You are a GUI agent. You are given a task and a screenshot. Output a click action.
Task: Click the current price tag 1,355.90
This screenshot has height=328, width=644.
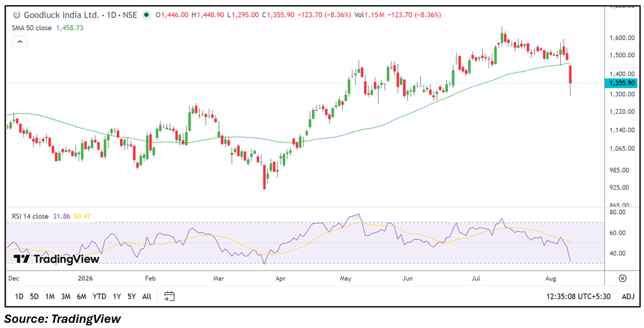621,83
